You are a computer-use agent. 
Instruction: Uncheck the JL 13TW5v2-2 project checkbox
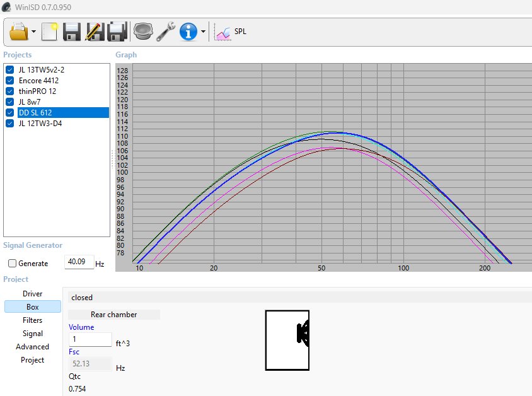pos(10,69)
